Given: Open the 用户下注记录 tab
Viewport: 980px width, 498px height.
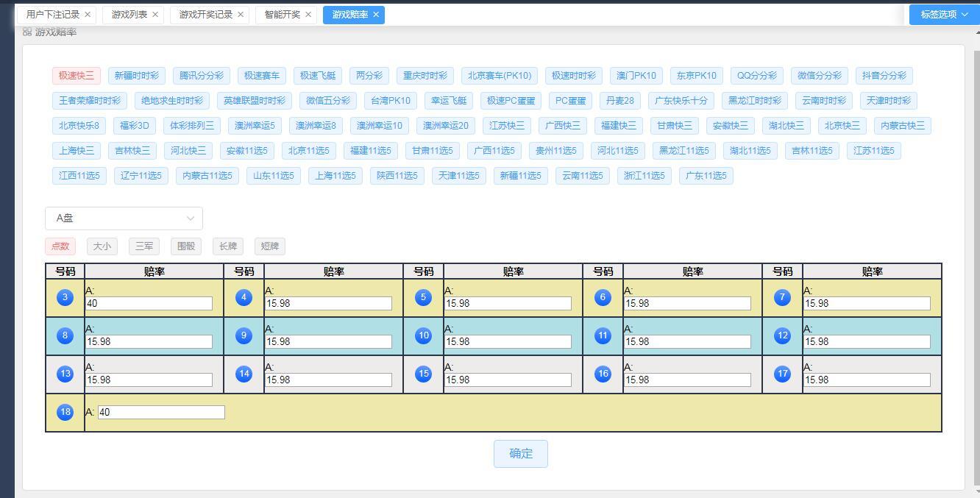Looking at the screenshot, I should pos(52,15).
